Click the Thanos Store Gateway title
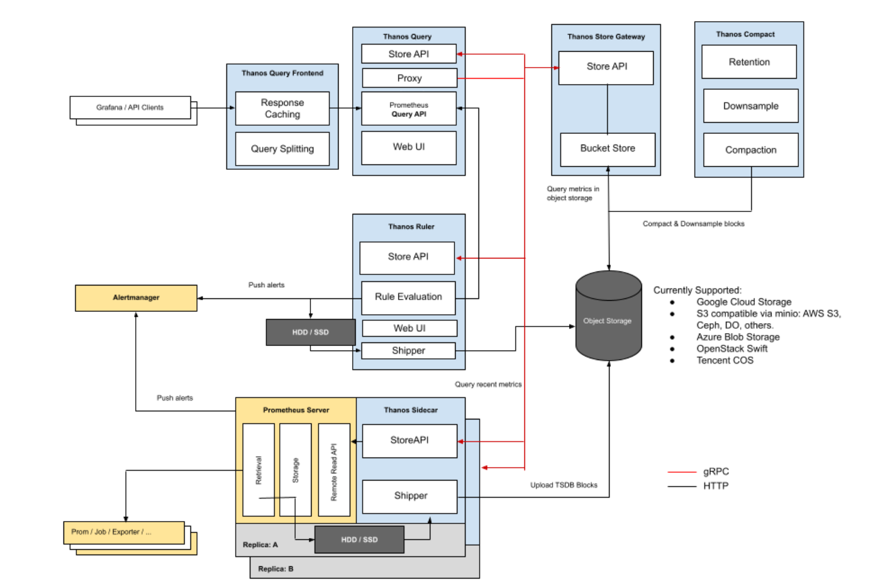This screenshot has height=588, width=893. click(x=606, y=36)
